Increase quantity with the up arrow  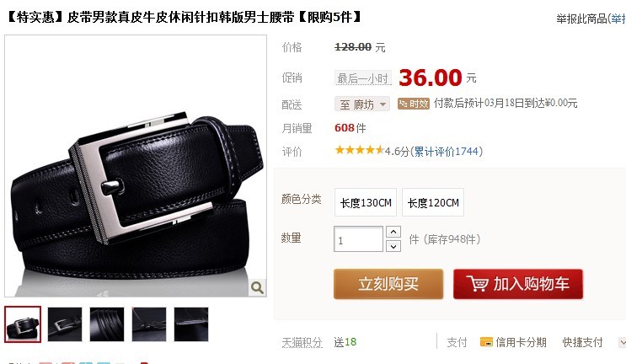click(393, 232)
